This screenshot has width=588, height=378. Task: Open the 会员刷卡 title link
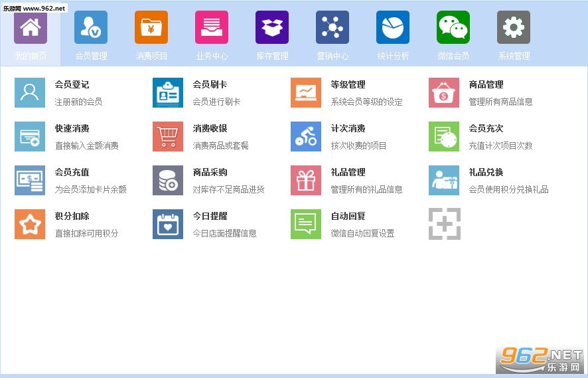pyautogui.click(x=210, y=84)
